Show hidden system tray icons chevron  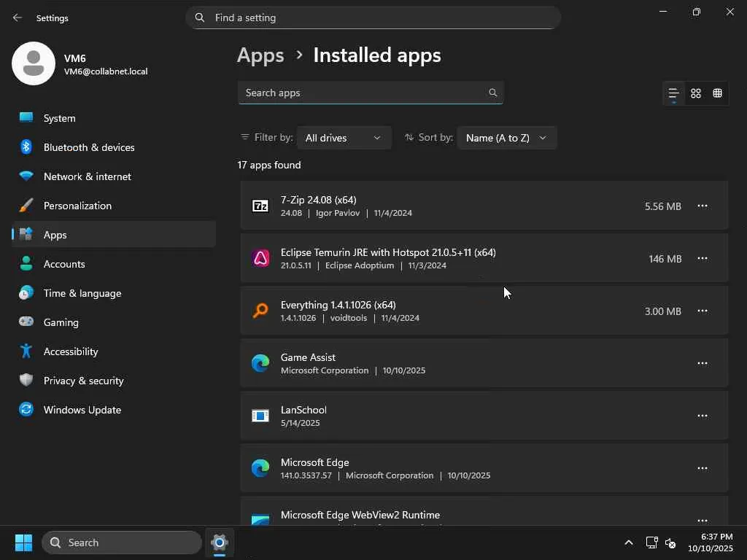point(628,542)
